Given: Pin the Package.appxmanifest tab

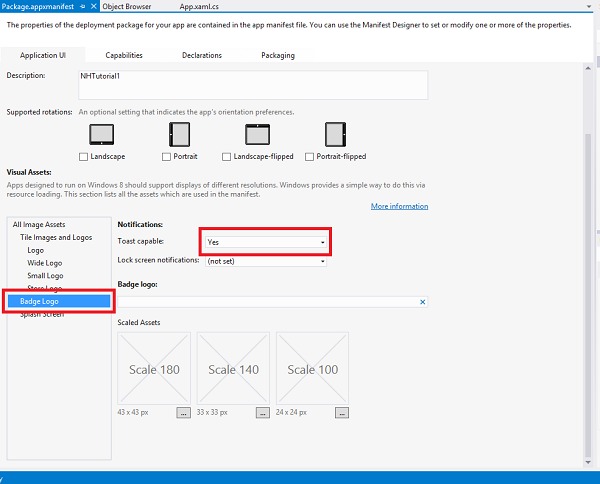Looking at the screenshot, I should [x=83, y=7].
